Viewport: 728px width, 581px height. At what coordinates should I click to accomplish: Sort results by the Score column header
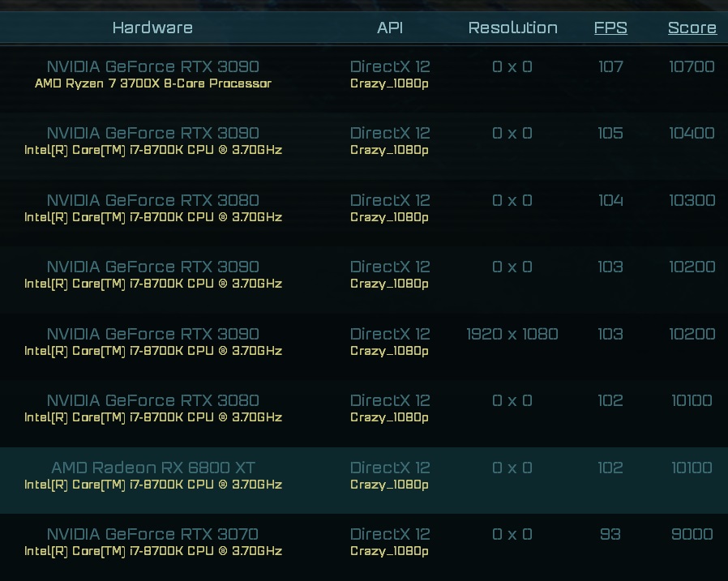pyautogui.click(x=692, y=28)
